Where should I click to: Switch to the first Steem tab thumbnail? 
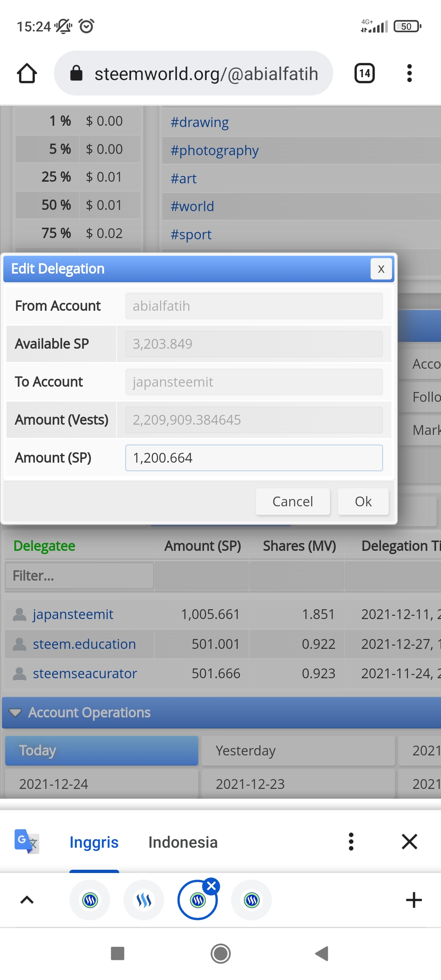90,900
